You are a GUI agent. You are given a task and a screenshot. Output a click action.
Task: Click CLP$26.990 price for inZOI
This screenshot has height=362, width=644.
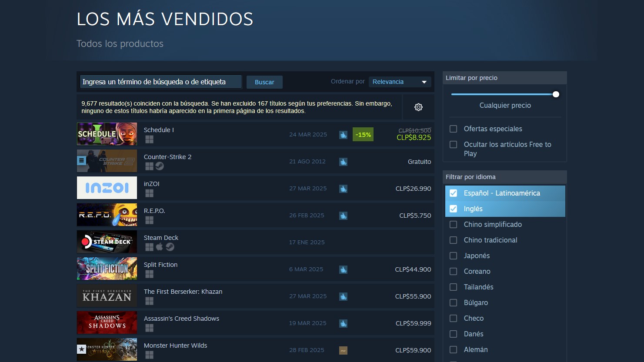tap(414, 189)
